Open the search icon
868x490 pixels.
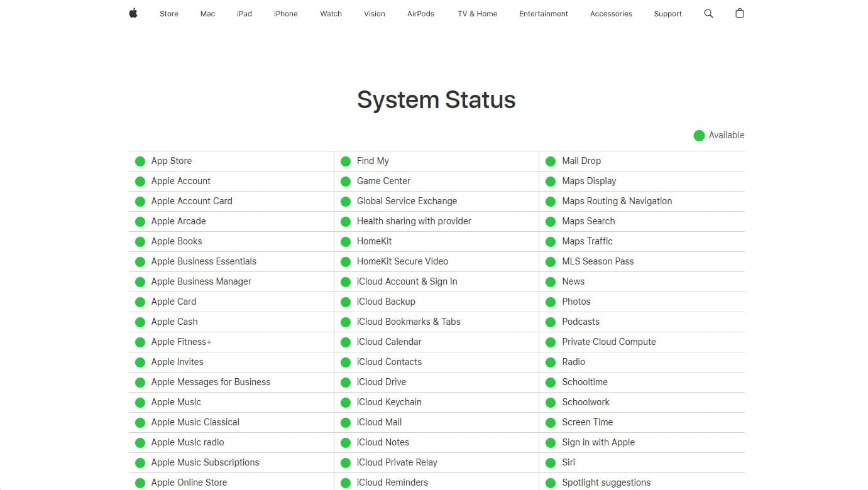click(708, 13)
